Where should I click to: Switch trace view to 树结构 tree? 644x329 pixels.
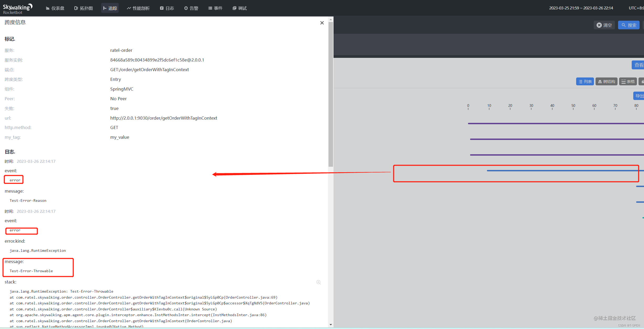tap(607, 81)
